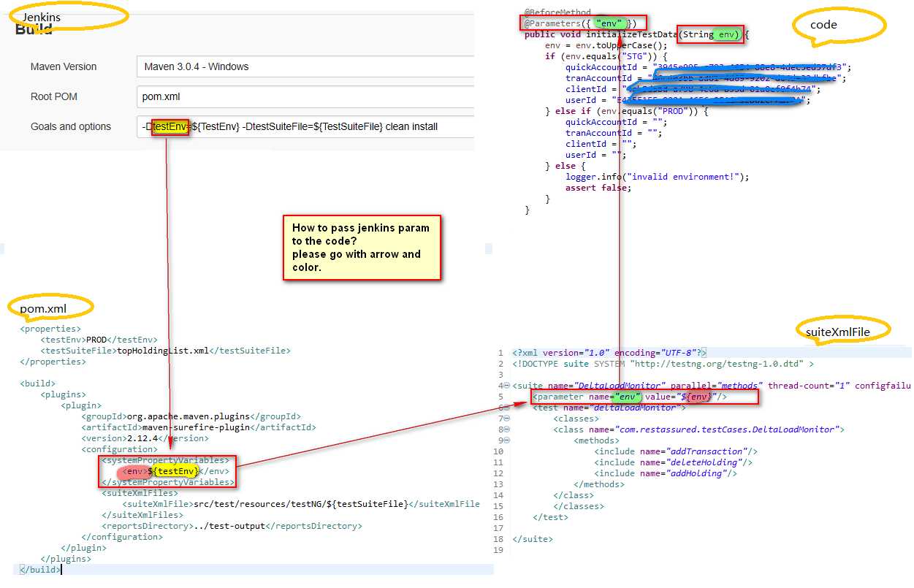Click the @Parameters annotation line

(x=574, y=23)
